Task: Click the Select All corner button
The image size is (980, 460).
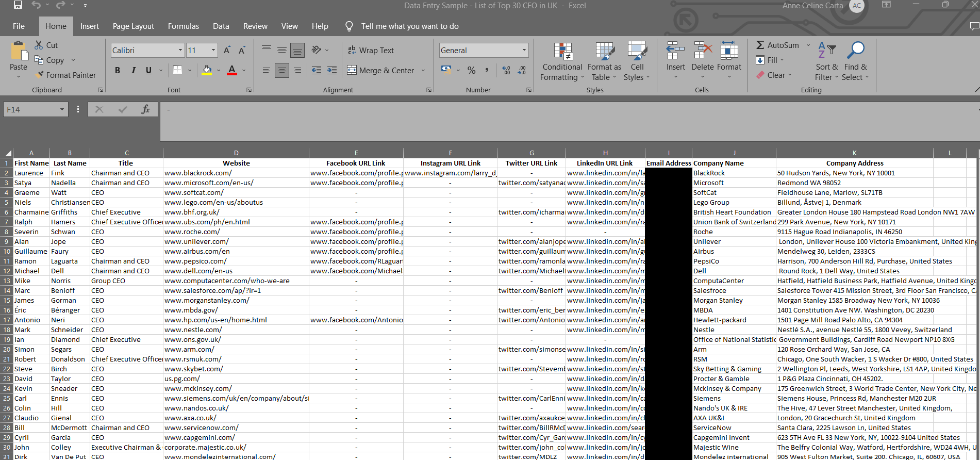Action: tap(7, 153)
